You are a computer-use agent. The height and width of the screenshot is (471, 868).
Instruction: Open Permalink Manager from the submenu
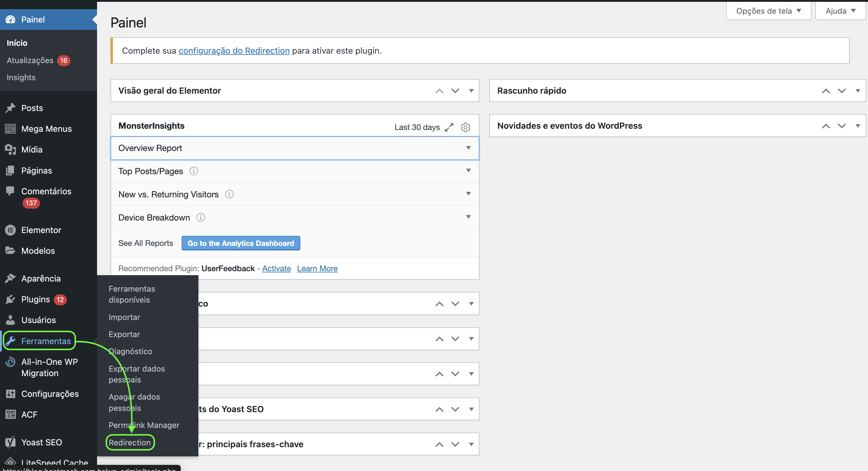click(x=144, y=425)
